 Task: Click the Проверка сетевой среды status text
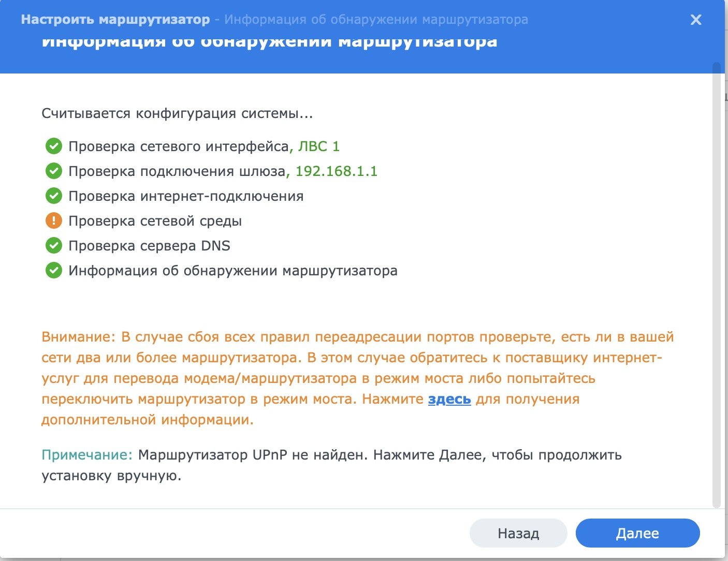[x=155, y=221]
